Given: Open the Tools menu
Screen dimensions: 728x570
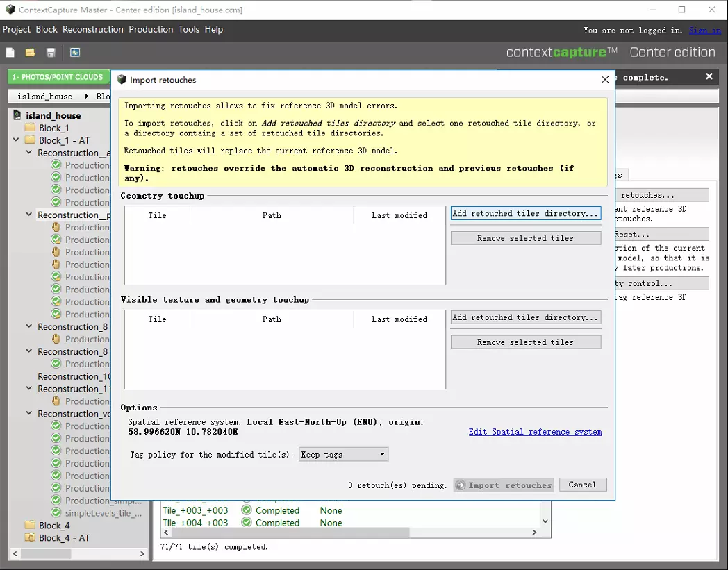Looking at the screenshot, I should 189,29.
